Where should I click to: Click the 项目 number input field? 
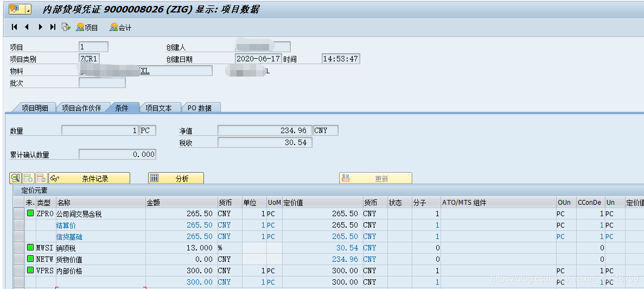pos(93,47)
